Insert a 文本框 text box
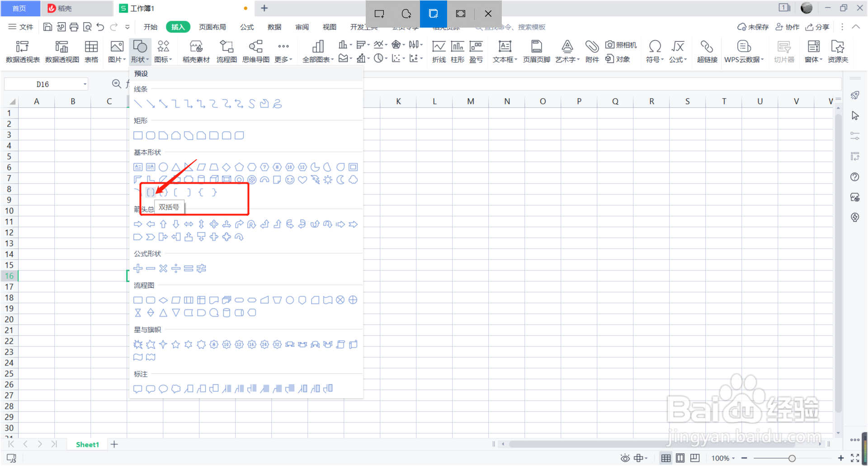The width and height of the screenshot is (868, 466). point(505,52)
